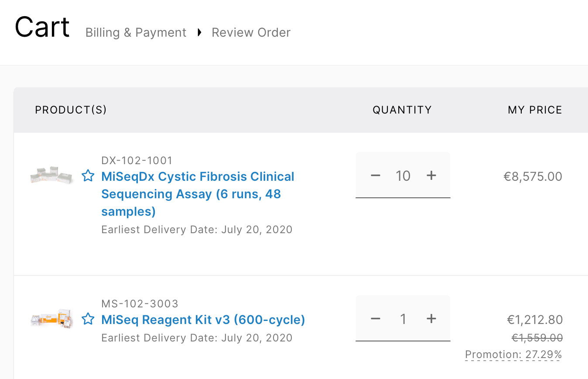Decrease MiSeq Reagent Kit v3 quantity

376,319
